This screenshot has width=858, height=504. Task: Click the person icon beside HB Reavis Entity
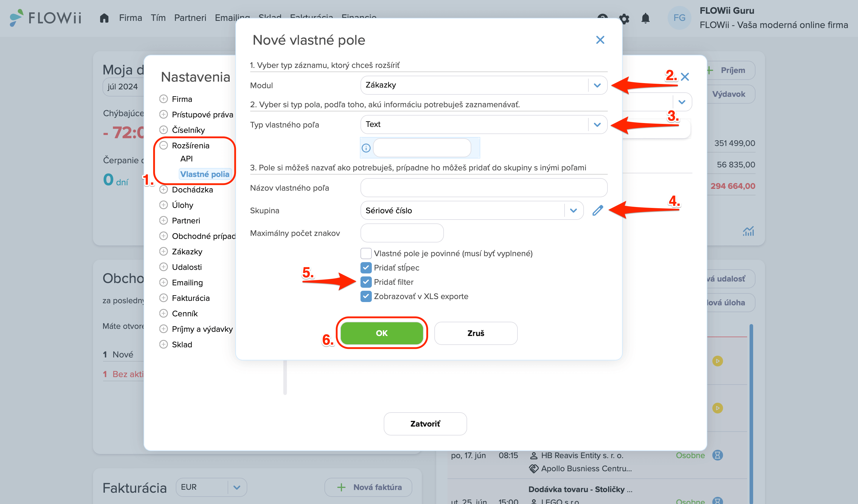point(534,456)
